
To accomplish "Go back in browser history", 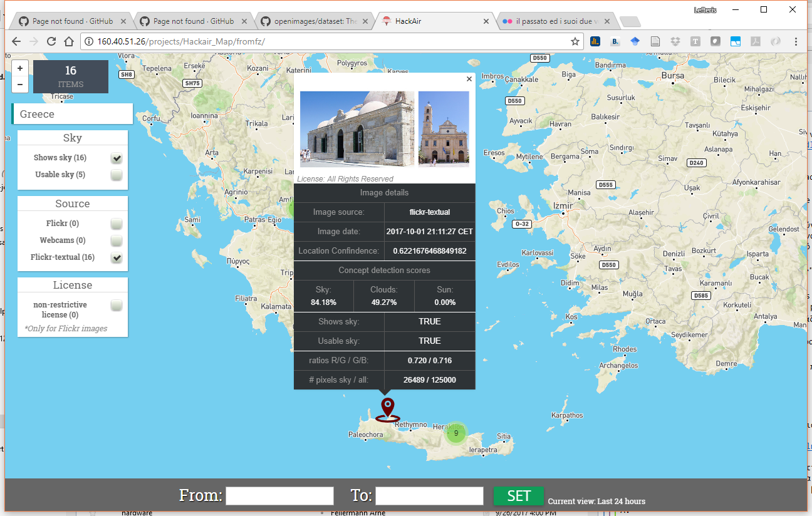I will coord(17,41).
